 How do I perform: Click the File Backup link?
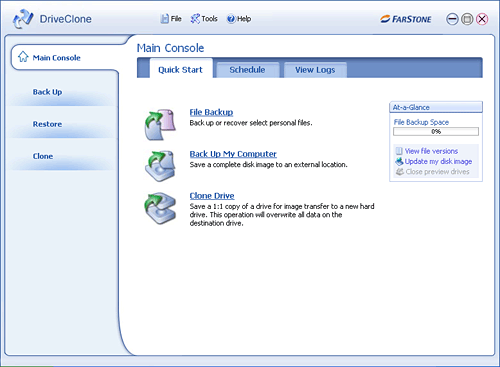click(211, 112)
